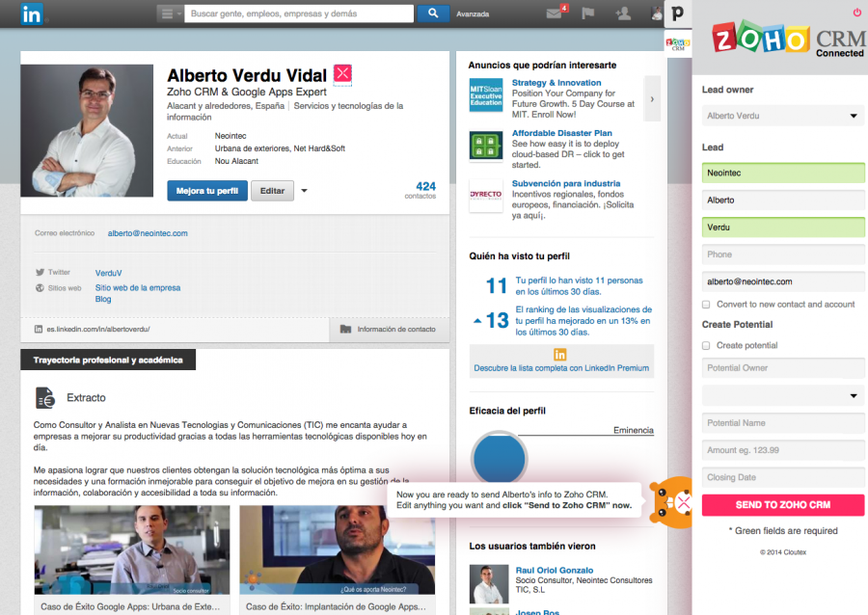The image size is (868, 615).
Task: Click the Amount input field
Action: (783, 450)
